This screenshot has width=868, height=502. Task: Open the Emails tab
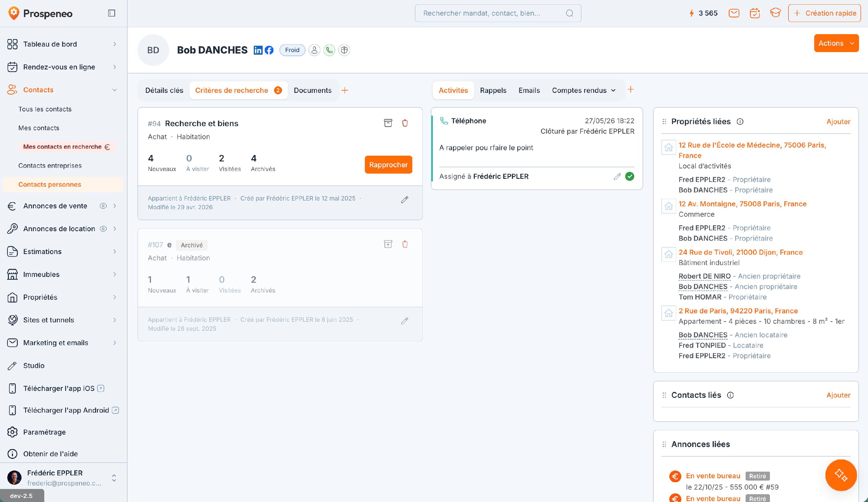click(x=529, y=90)
